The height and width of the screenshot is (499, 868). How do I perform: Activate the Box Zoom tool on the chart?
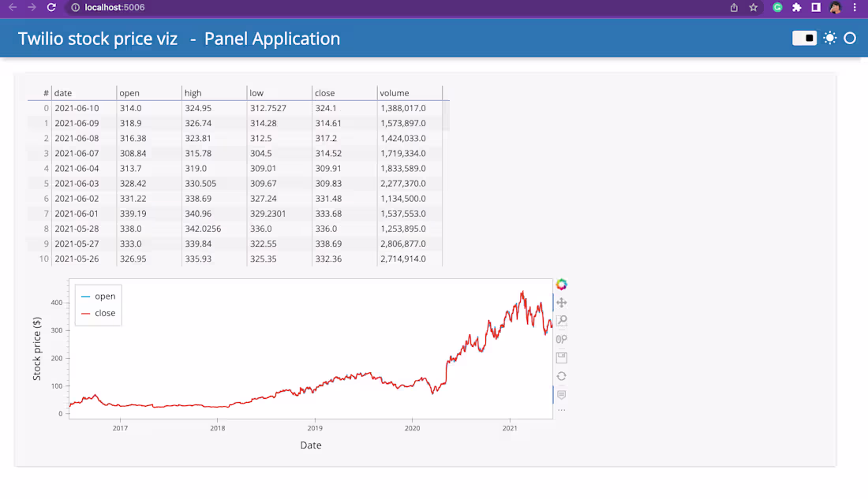click(561, 320)
